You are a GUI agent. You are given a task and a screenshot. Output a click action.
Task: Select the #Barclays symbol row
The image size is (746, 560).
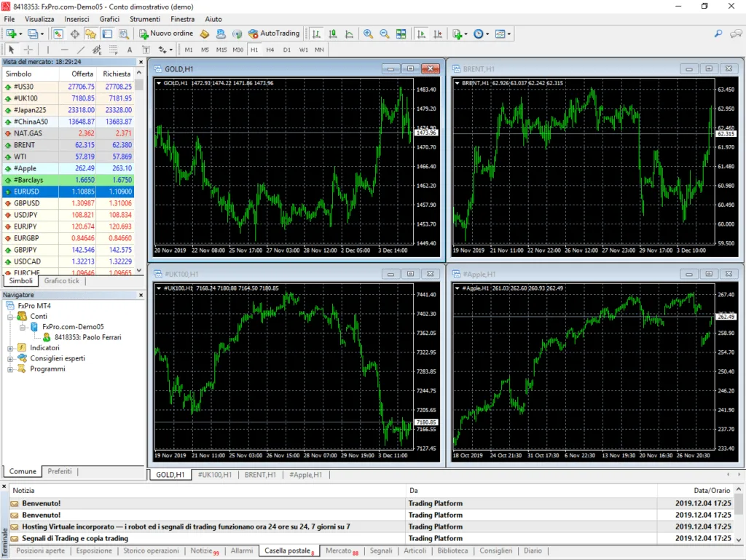(68, 180)
